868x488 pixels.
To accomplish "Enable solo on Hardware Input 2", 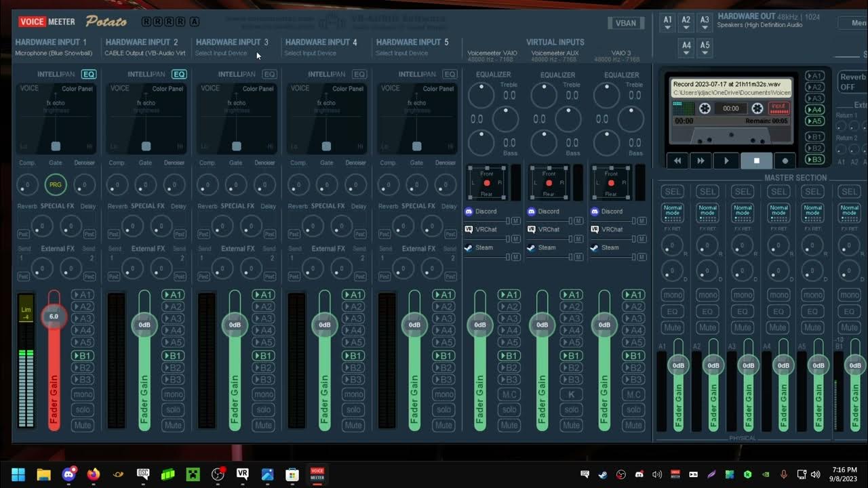I will pyautogui.click(x=173, y=409).
